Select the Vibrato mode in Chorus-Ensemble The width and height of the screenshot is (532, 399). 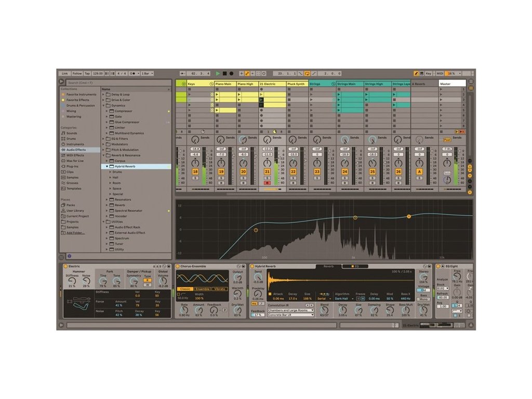[220, 289]
